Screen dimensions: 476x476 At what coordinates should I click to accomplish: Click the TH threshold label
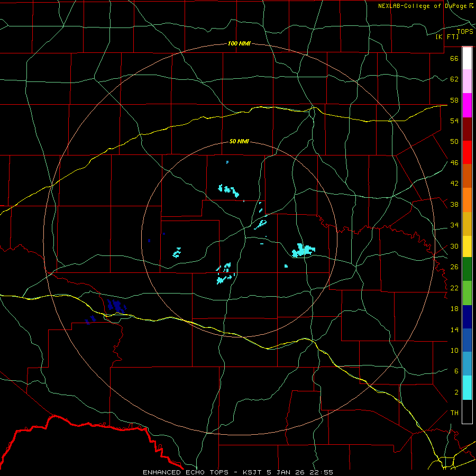click(x=454, y=413)
